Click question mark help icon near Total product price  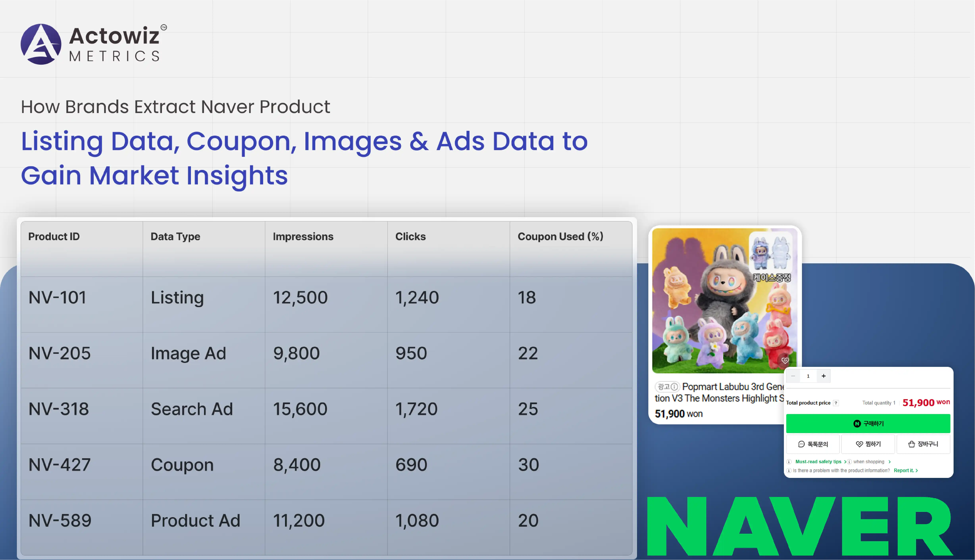[x=836, y=403]
